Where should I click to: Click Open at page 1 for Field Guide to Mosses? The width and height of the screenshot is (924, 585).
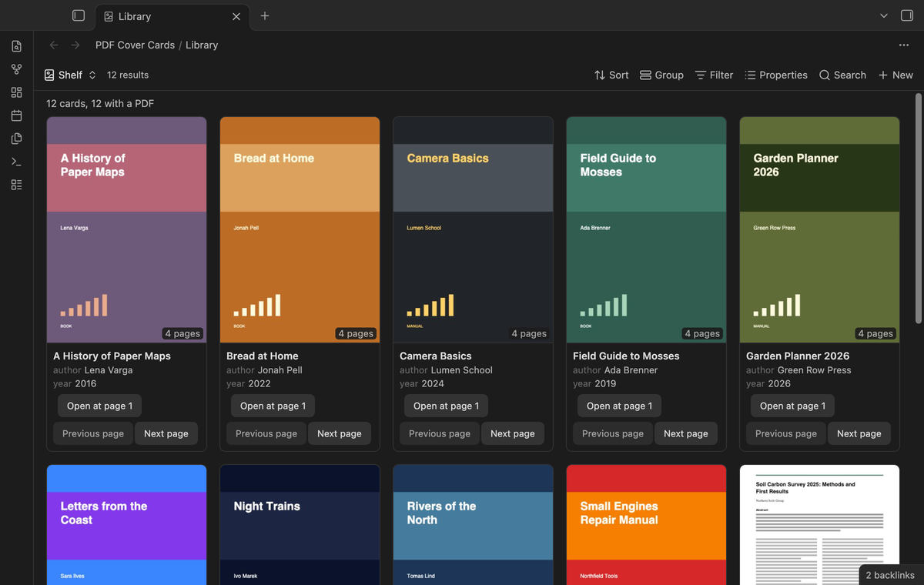tap(619, 406)
